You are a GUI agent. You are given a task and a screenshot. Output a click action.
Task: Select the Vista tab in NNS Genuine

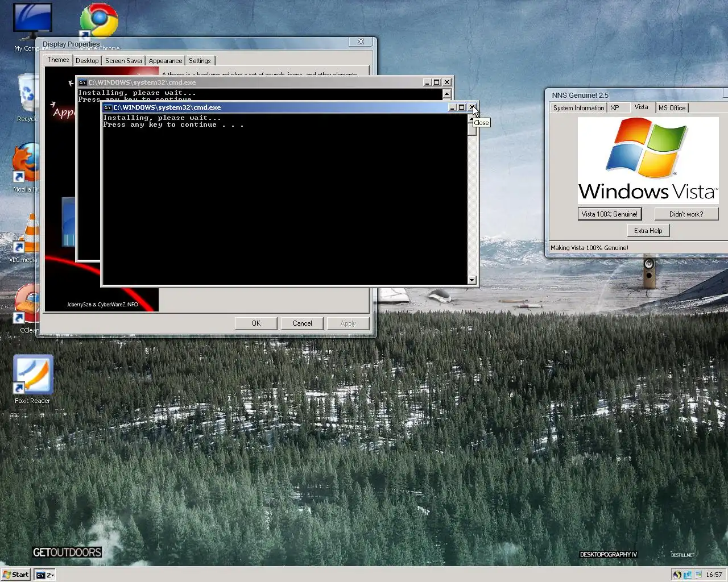coord(642,107)
